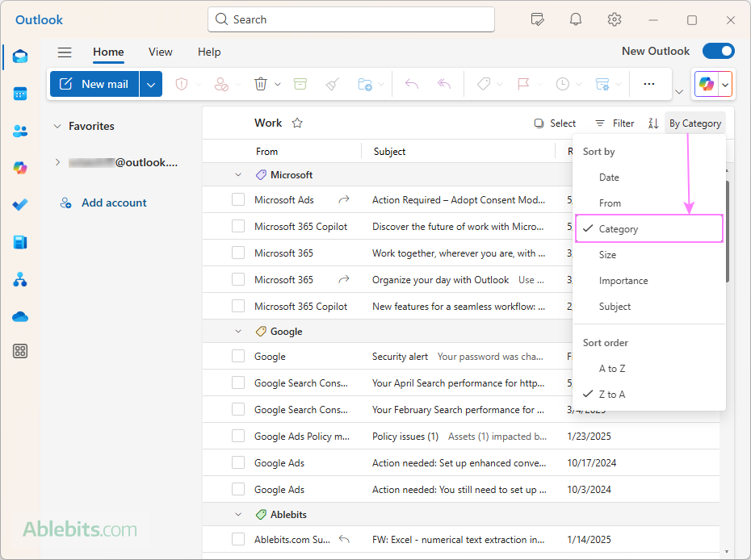This screenshot has height=560, width=751.
Task: Click the Reply all icon in ribbon
Action: click(444, 84)
